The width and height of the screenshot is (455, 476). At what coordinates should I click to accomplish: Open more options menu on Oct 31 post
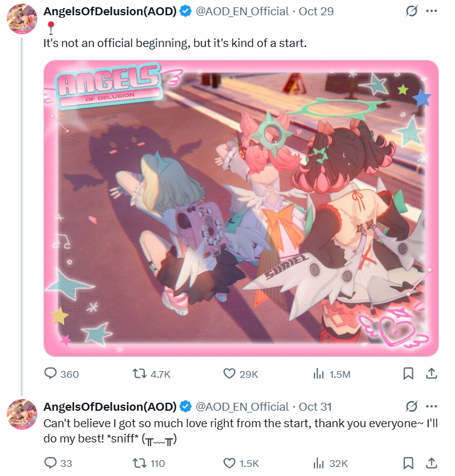tap(431, 406)
